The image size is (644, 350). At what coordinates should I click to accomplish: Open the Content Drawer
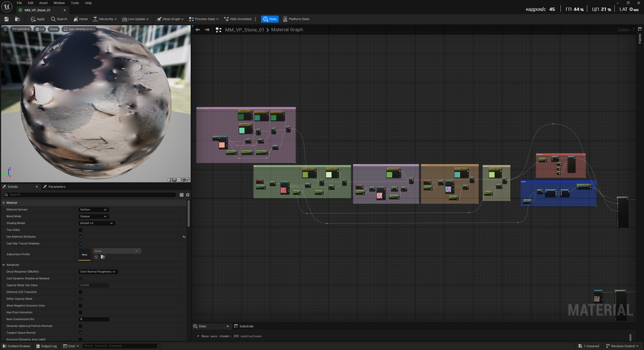click(16, 346)
